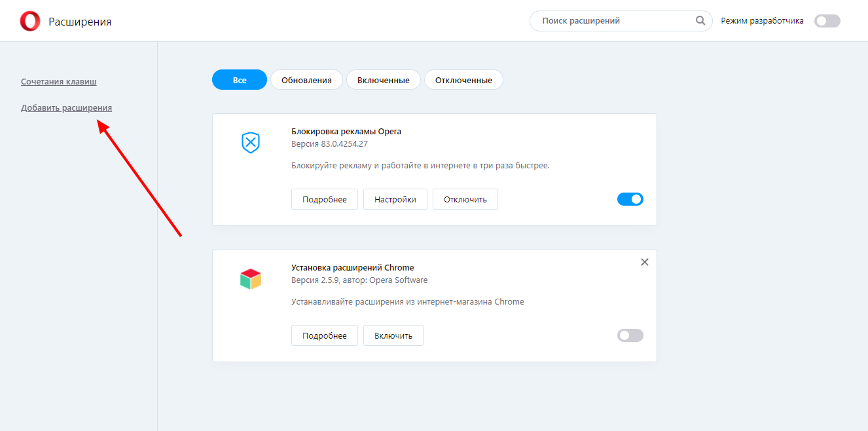The image size is (868, 431).
Task: Click the Установка расширений Chrome title
Action: tap(353, 267)
